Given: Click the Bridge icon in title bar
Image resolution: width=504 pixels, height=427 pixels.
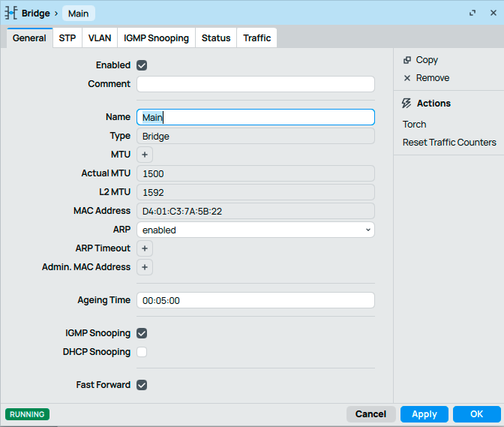Looking at the screenshot, I should pyautogui.click(x=12, y=14).
